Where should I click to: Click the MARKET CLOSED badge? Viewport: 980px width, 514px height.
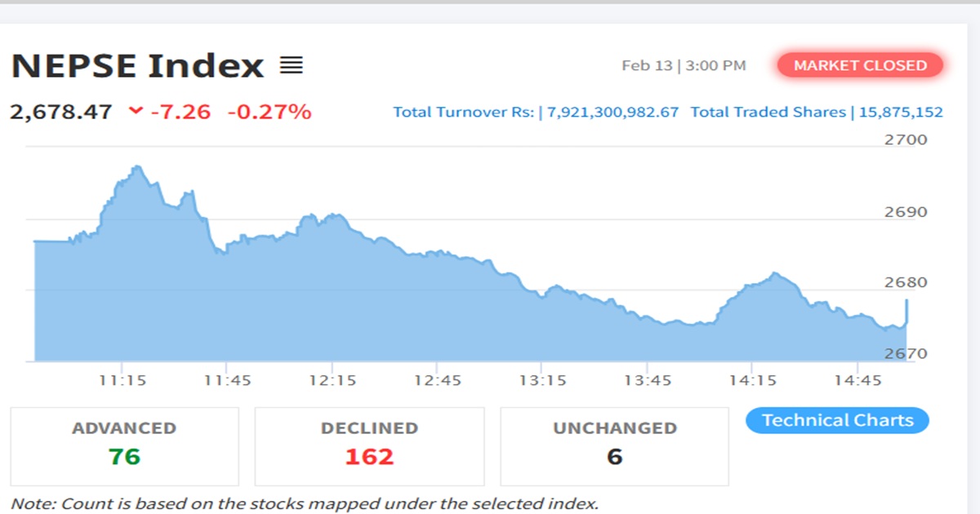(860, 65)
